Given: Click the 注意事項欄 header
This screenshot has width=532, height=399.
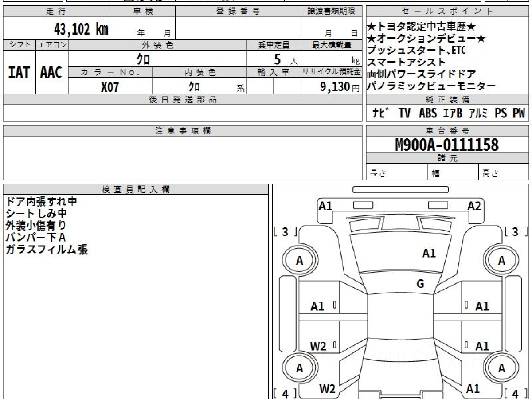Looking at the screenshot, I should click(x=183, y=130).
